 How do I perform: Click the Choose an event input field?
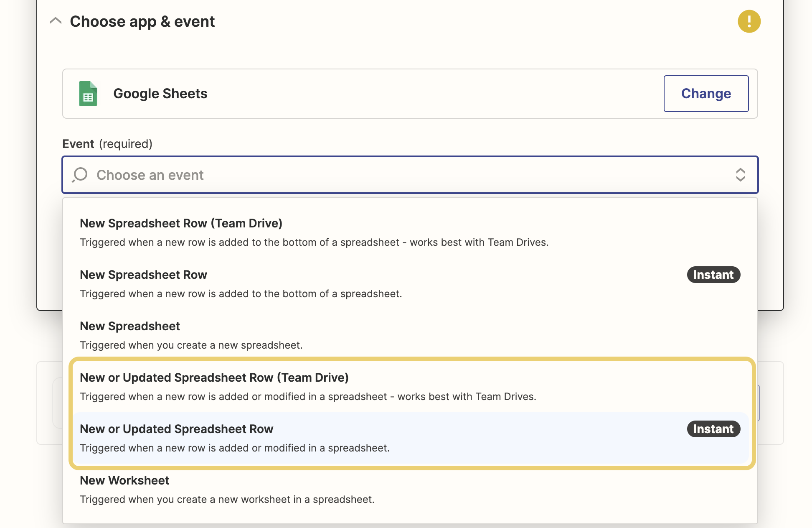tap(410, 174)
